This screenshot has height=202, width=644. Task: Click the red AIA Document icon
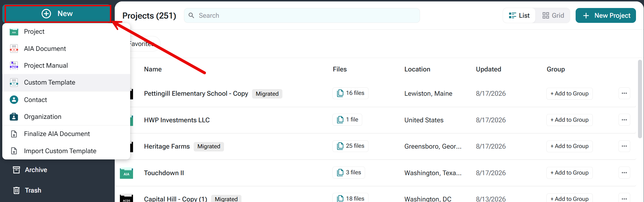(14, 49)
